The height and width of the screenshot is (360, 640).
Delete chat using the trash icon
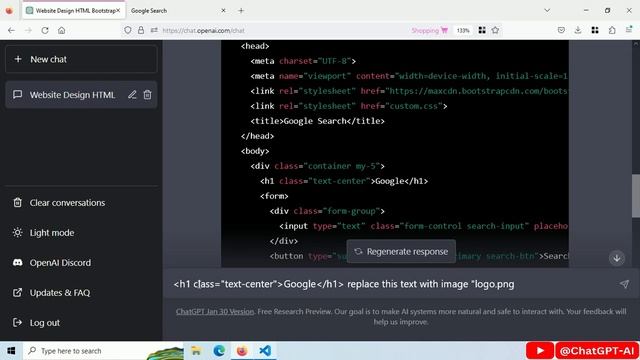point(147,95)
